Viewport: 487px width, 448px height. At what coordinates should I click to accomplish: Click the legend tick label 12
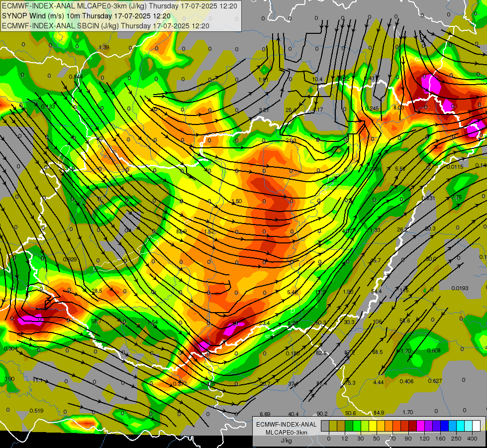(345, 439)
